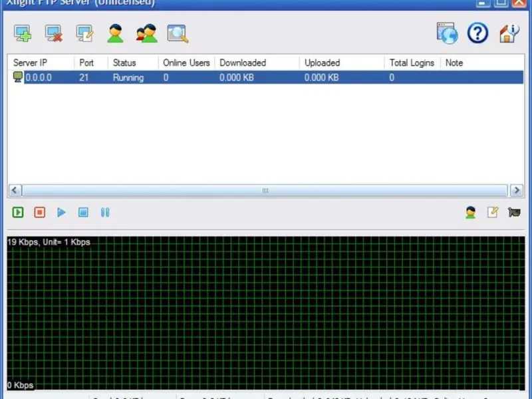The width and height of the screenshot is (532, 399).
Task: Sort by Uploaded column header
Action: 342,63
